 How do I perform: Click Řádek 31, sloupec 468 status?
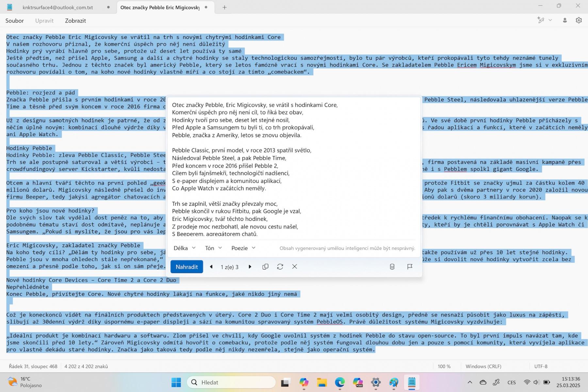[33, 366]
